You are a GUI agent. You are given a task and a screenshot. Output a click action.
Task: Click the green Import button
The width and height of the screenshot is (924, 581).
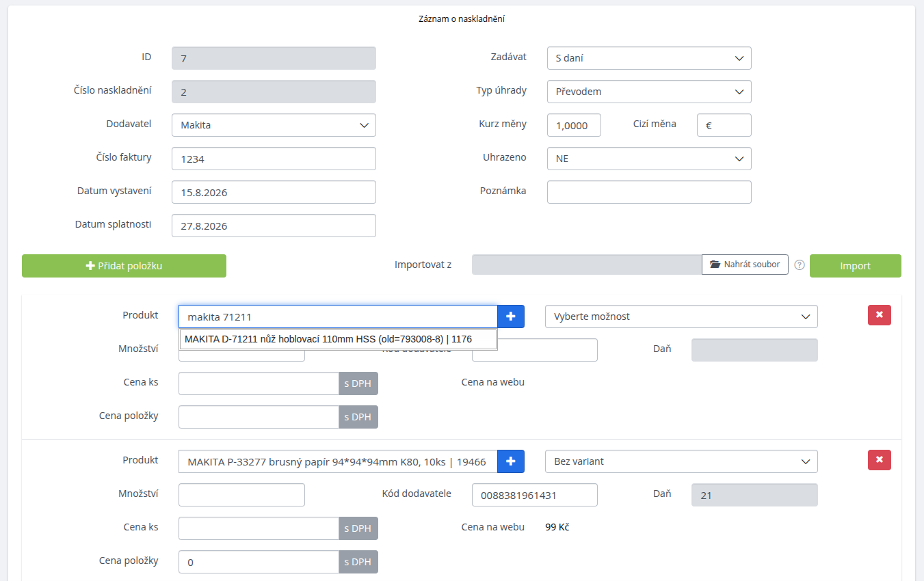click(x=855, y=266)
